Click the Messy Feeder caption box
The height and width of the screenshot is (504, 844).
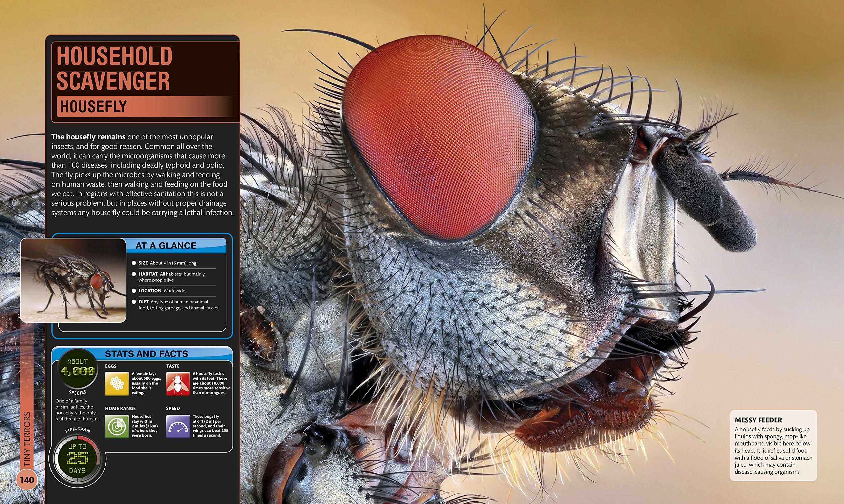tap(773, 445)
